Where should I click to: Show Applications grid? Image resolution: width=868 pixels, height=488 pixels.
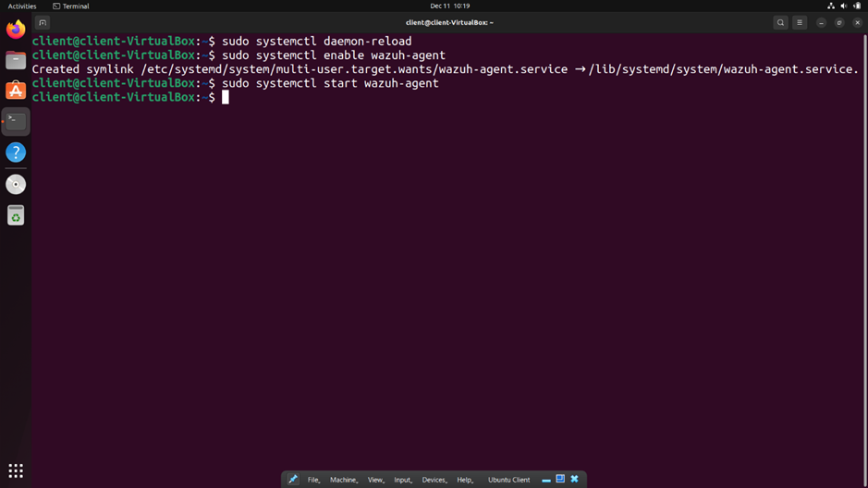click(16, 470)
